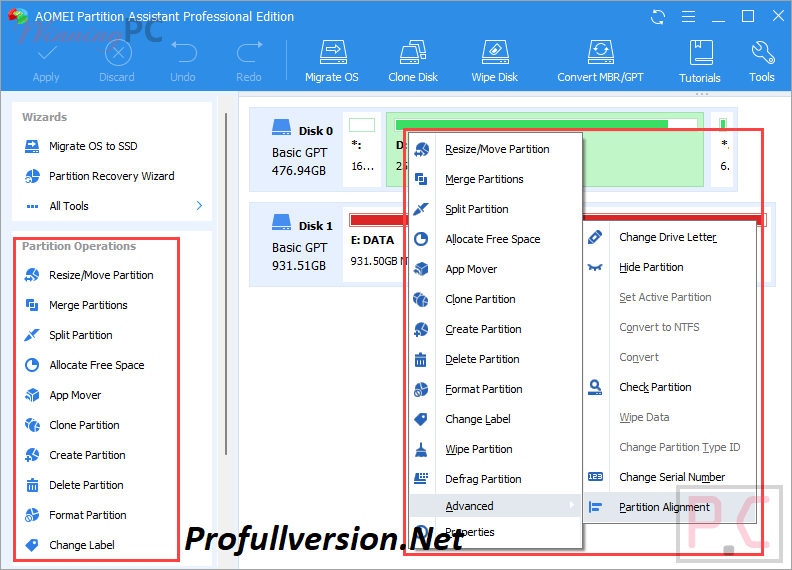Click the Migrate OS toolbar icon
Viewport: 792px width, 570px height.
pyautogui.click(x=333, y=53)
